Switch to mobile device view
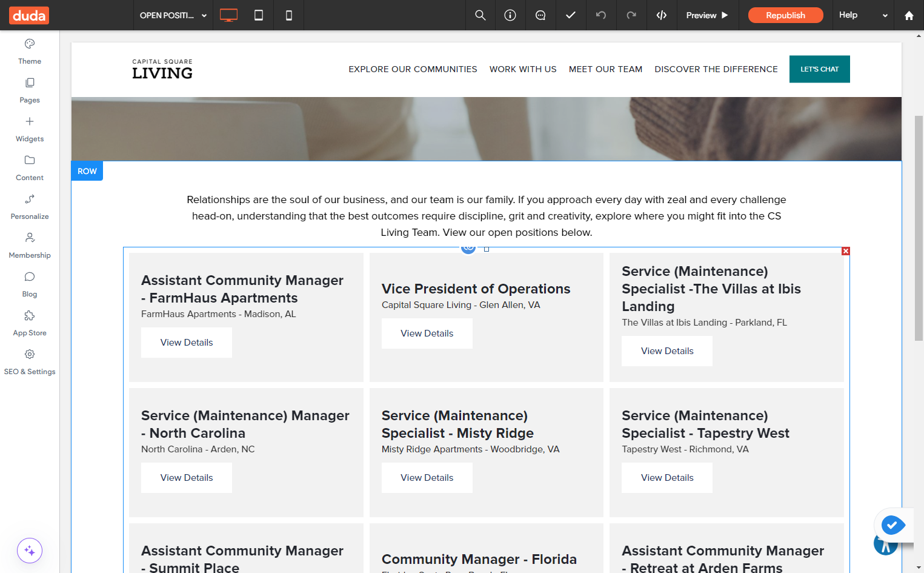This screenshot has width=924, height=573. 289,15
